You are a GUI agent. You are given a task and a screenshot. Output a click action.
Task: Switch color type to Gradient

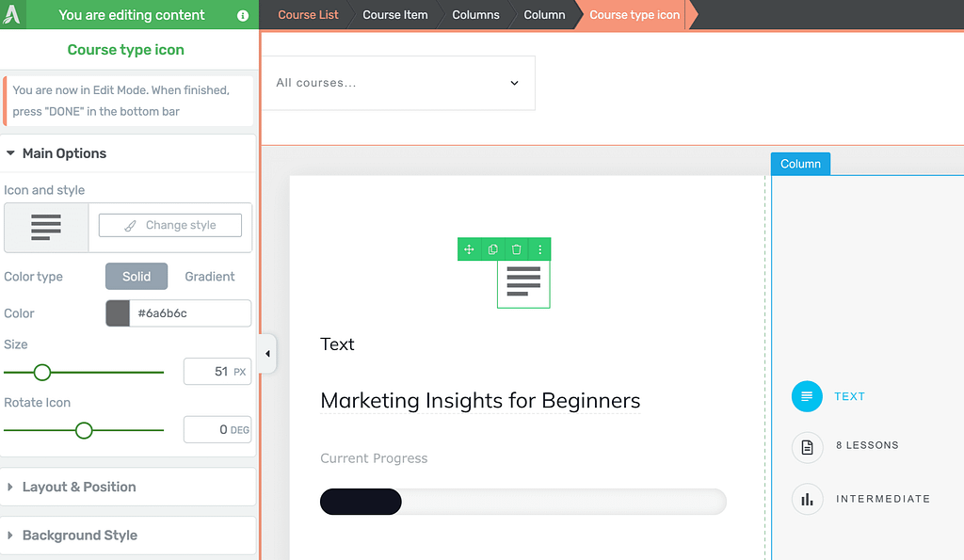[x=210, y=277]
